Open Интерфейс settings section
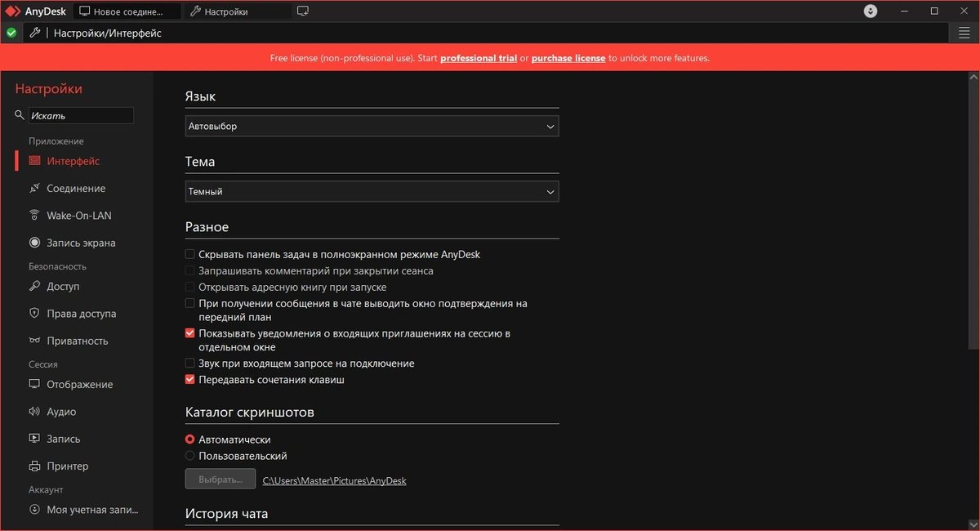Screen dimensions: 980x531 tap(73, 161)
